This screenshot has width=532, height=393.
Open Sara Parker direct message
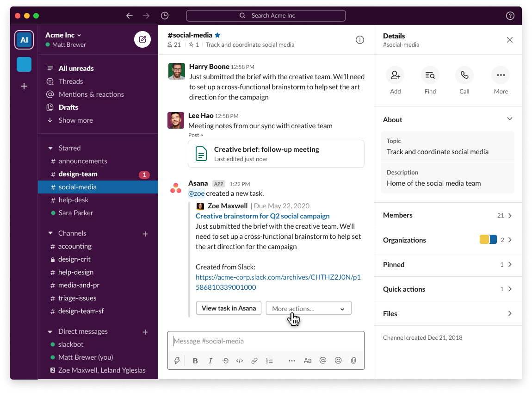coord(98,213)
